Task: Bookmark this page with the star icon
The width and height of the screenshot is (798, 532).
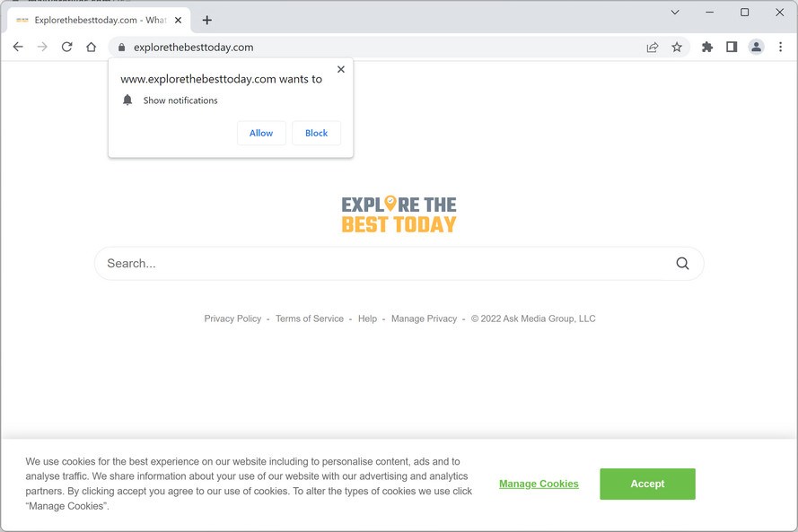Action: pos(676,48)
